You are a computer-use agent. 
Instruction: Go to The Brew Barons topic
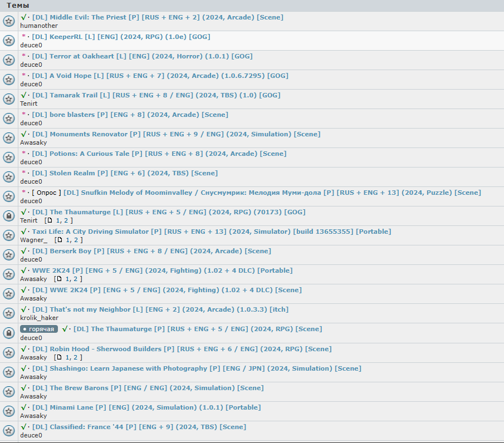148,388
